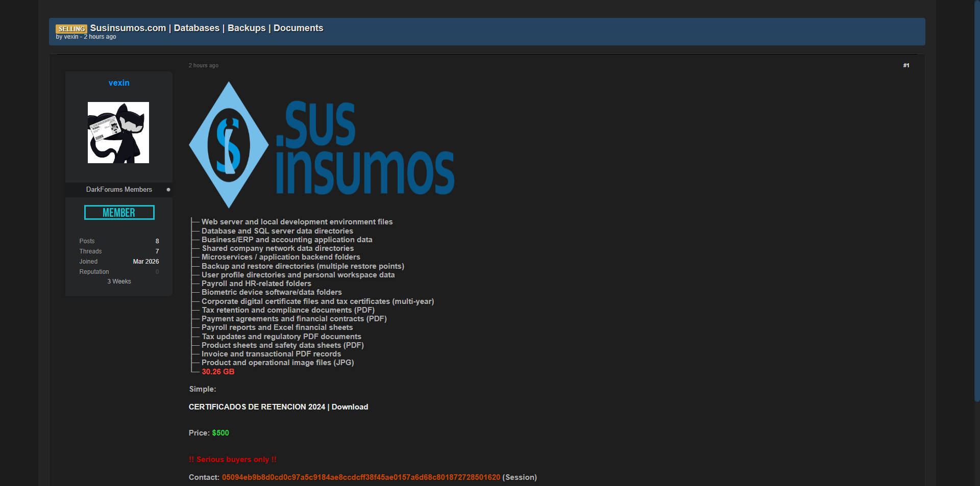Click the DarkForums Members group label
Viewport: 980px width, 486px height.
(119, 190)
